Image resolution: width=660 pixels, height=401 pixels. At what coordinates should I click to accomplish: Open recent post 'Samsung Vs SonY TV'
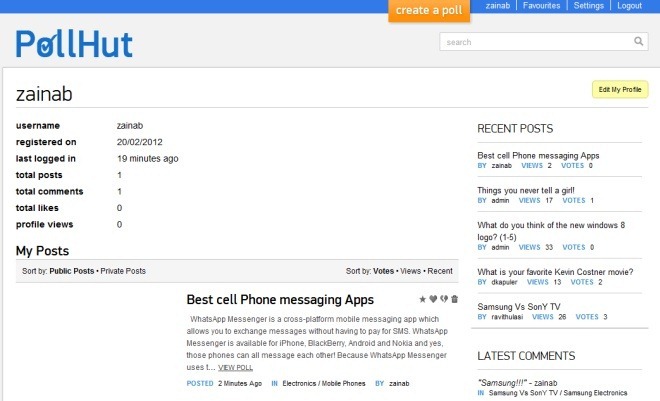pos(519,306)
